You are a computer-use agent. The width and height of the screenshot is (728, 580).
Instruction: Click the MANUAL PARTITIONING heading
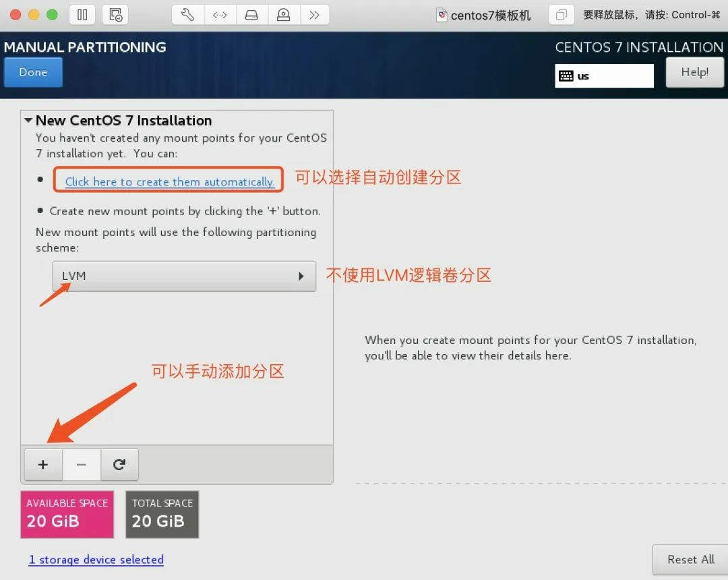point(85,47)
